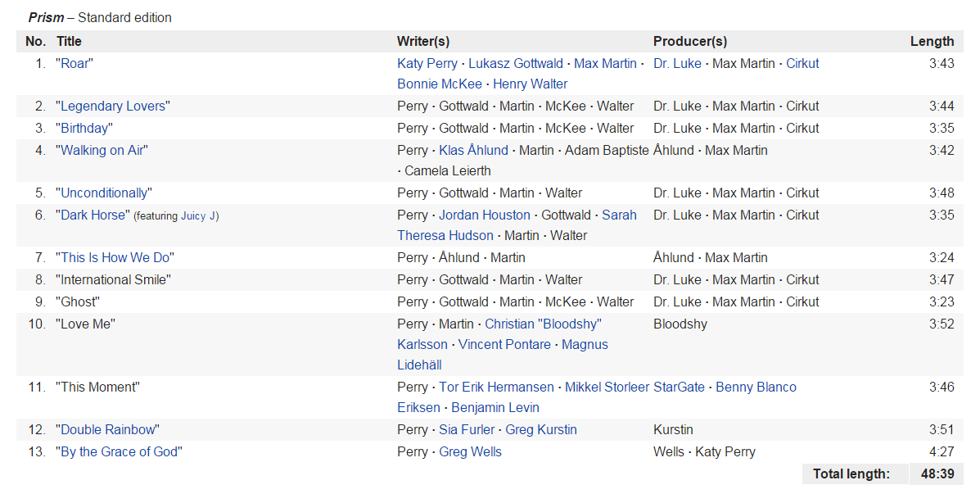Open the Benjamin Levin writer link
This screenshot has height=494, width=980.
pyautogui.click(x=495, y=408)
